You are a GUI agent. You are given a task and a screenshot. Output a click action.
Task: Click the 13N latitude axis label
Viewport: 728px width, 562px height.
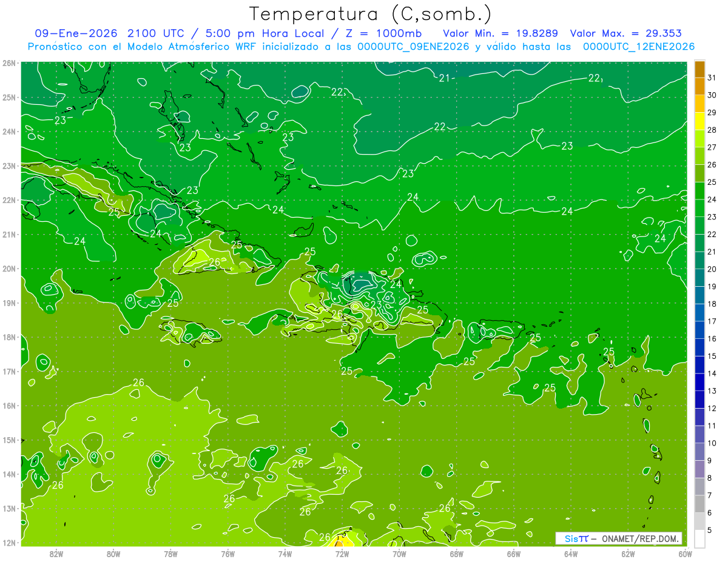(x=9, y=508)
